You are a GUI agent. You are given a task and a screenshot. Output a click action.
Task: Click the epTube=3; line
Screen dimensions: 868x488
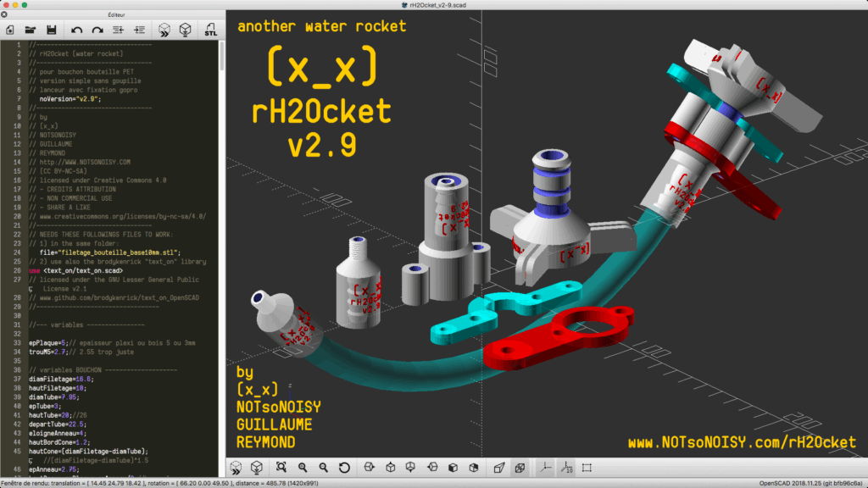[x=45, y=406]
